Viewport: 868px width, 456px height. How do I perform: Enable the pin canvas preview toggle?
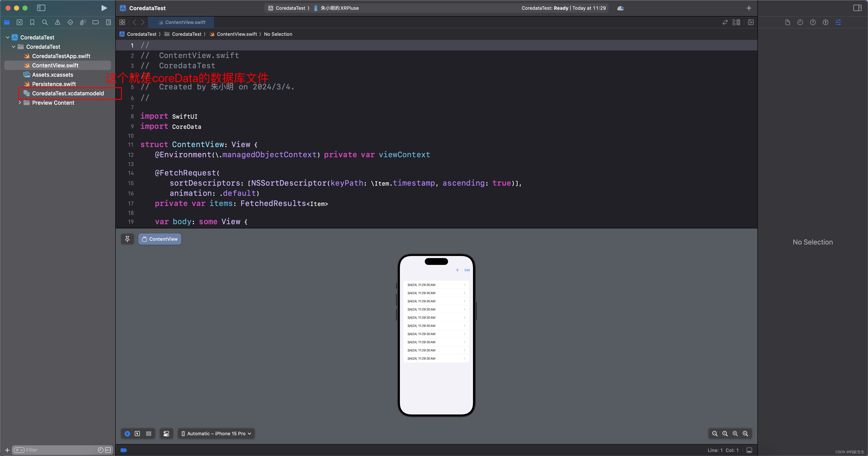tap(127, 239)
